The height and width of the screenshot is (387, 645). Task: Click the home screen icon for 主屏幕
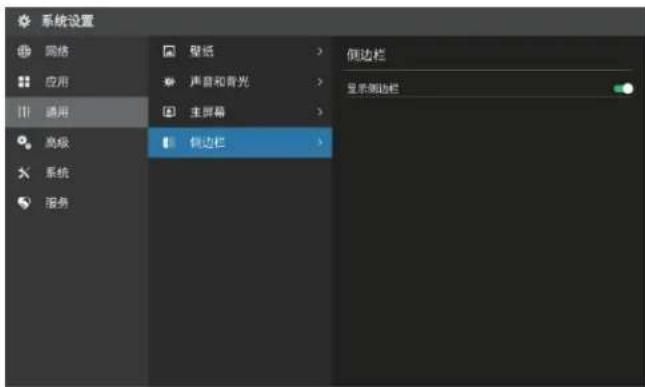coord(169,112)
